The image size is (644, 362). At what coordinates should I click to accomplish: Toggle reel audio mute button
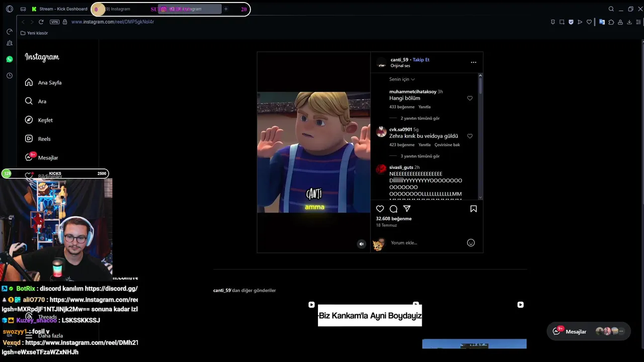click(361, 244)
